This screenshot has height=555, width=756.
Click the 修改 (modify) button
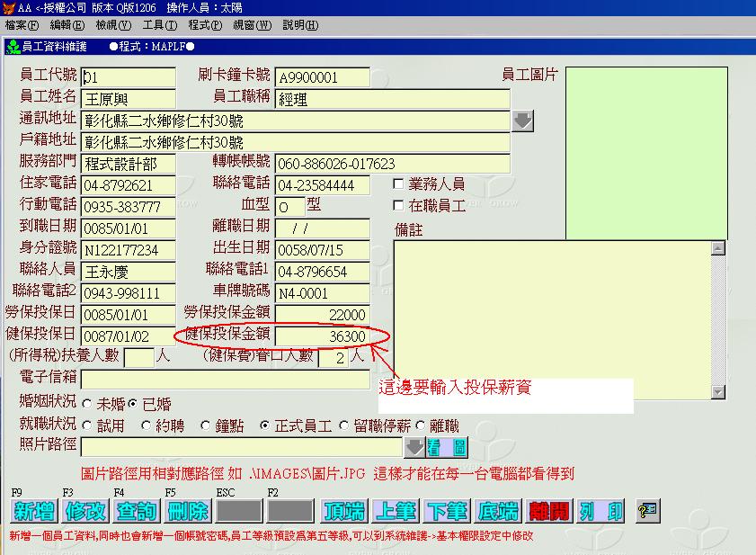click(x=85, y=511)
